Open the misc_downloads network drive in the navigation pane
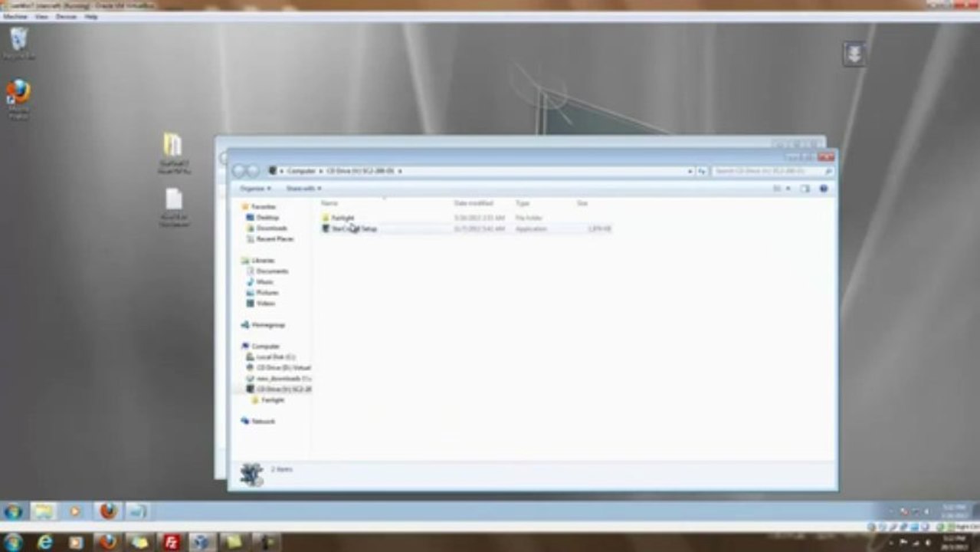The image size is (980, 552). pos(278,379)
